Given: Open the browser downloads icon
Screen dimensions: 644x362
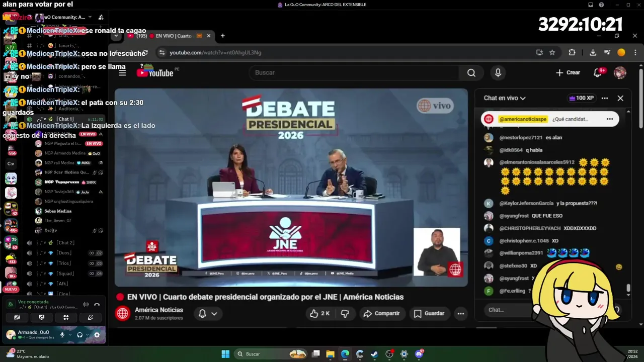Looking at the screenshot, I should pyautogui.click(x=593, y=52).
